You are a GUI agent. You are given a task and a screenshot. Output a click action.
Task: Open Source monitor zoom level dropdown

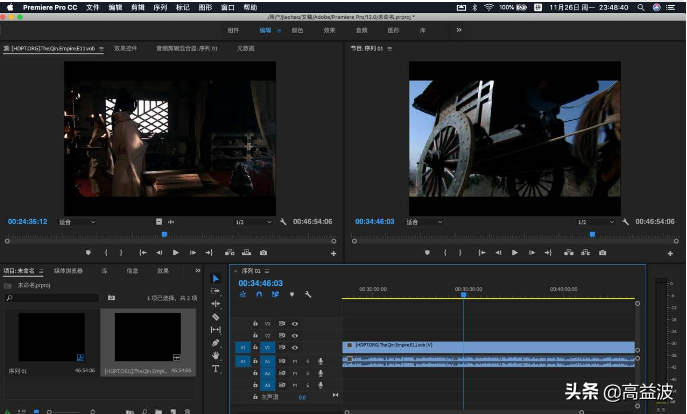77,222
